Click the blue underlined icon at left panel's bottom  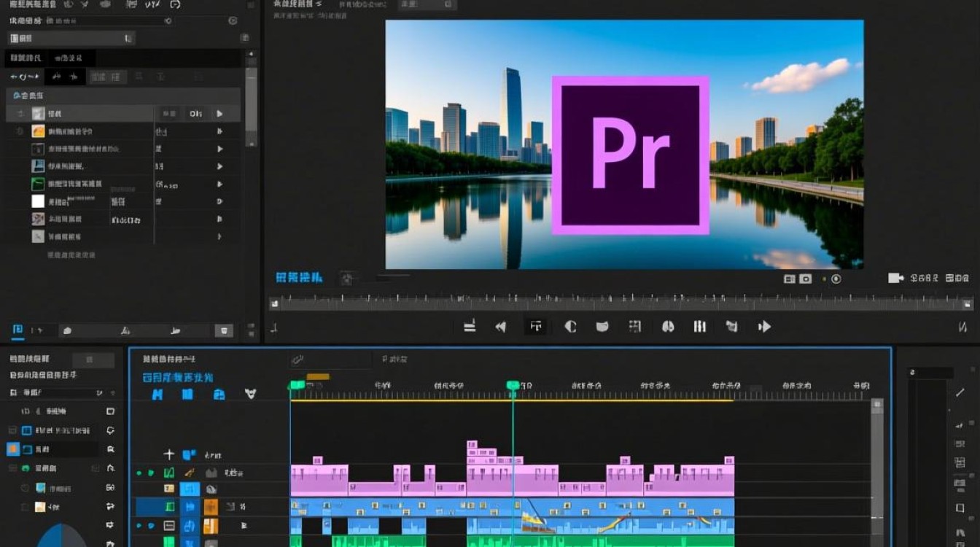click(18, 330)
